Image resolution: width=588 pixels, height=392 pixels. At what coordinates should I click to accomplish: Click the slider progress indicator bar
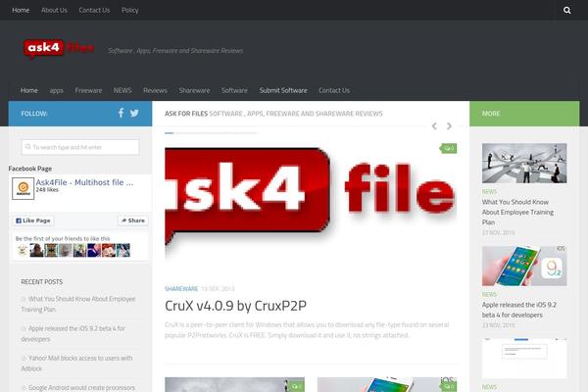211,133
